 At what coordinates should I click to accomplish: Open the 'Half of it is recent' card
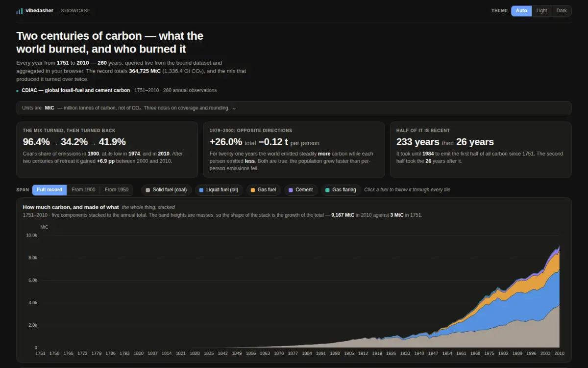click(481, 149)
